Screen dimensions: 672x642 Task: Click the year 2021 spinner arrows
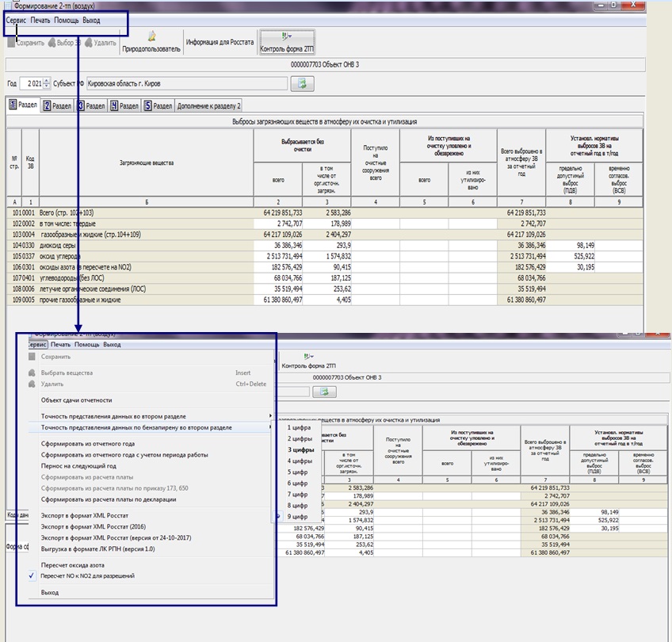[x=47, y=83]
